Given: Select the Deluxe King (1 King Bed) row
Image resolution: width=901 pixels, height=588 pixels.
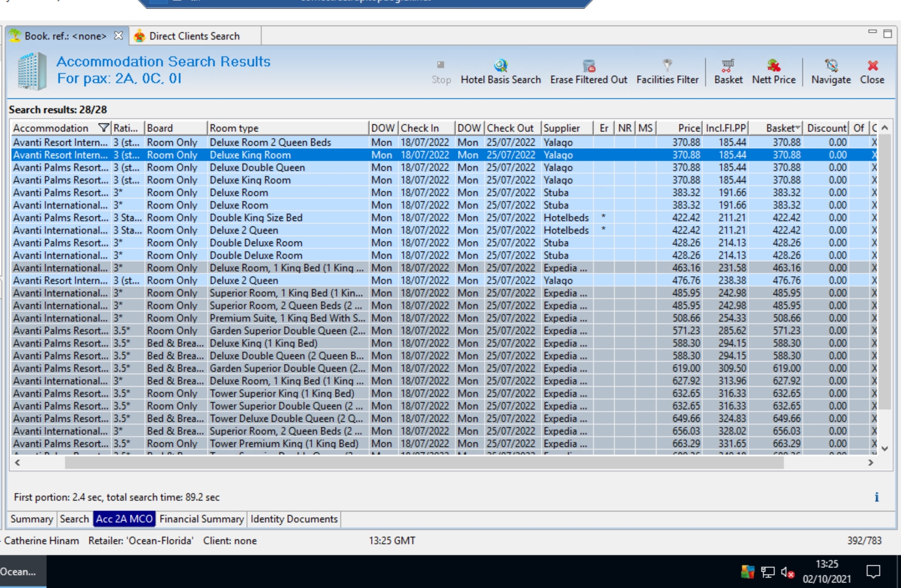Looking at the screenshot, I should coord(444,343).
